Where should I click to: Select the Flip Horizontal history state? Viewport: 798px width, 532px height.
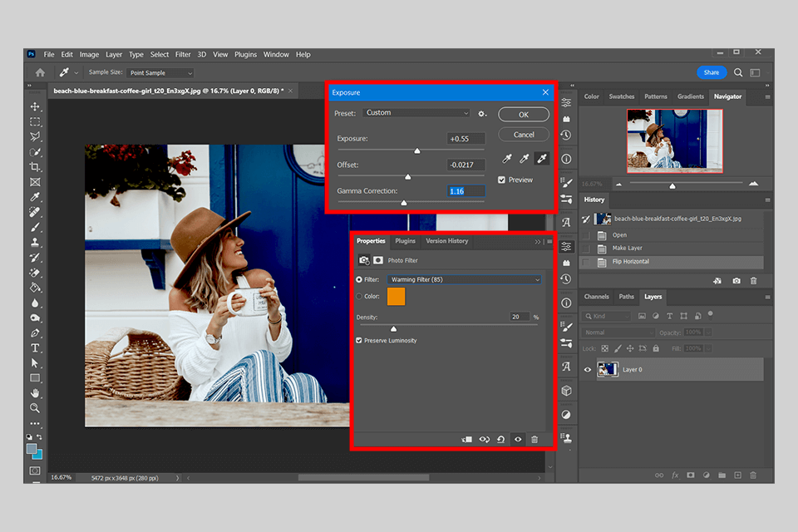(672, 262)
